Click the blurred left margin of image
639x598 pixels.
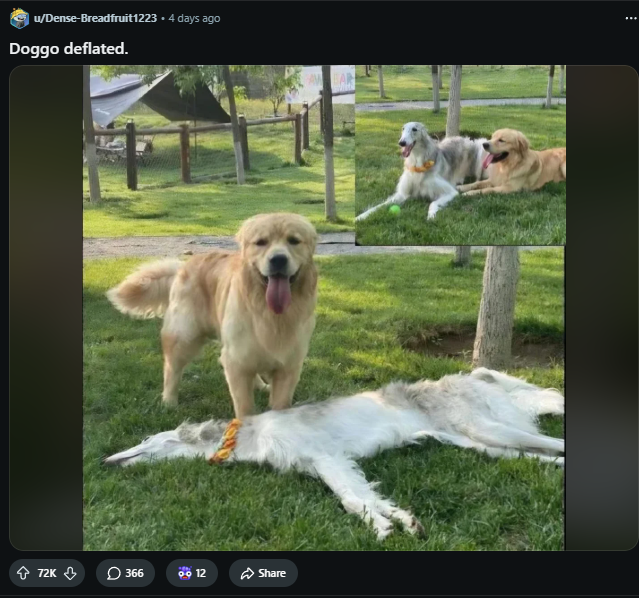click(x=46, y=308)
